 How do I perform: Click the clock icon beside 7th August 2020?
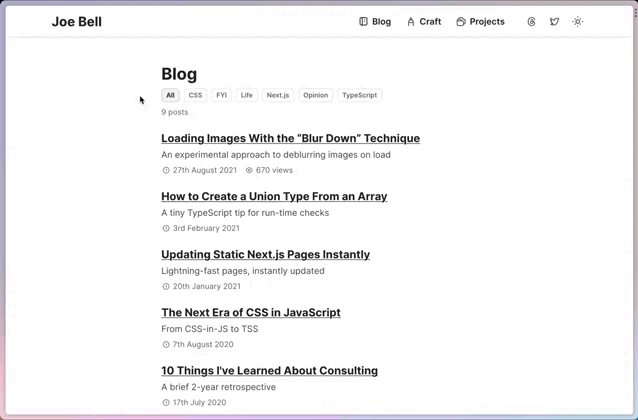[166, 345]
